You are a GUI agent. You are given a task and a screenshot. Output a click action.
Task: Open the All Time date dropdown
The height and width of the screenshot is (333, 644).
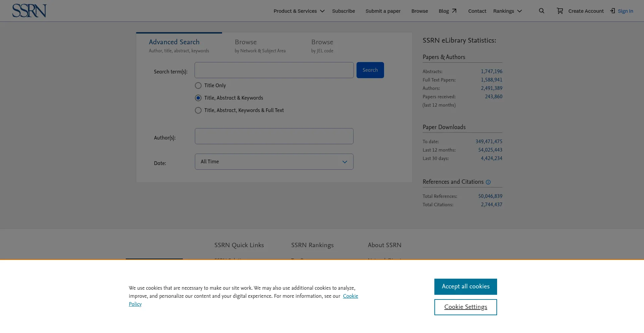point(274,162)
